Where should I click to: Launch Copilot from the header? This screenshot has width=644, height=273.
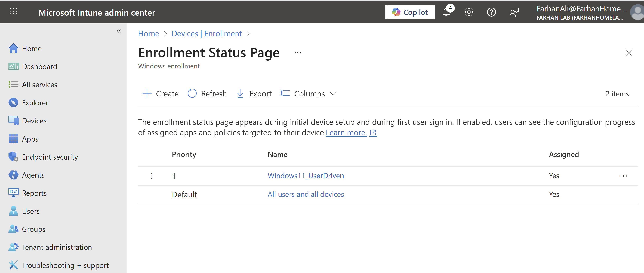point(410,12)
